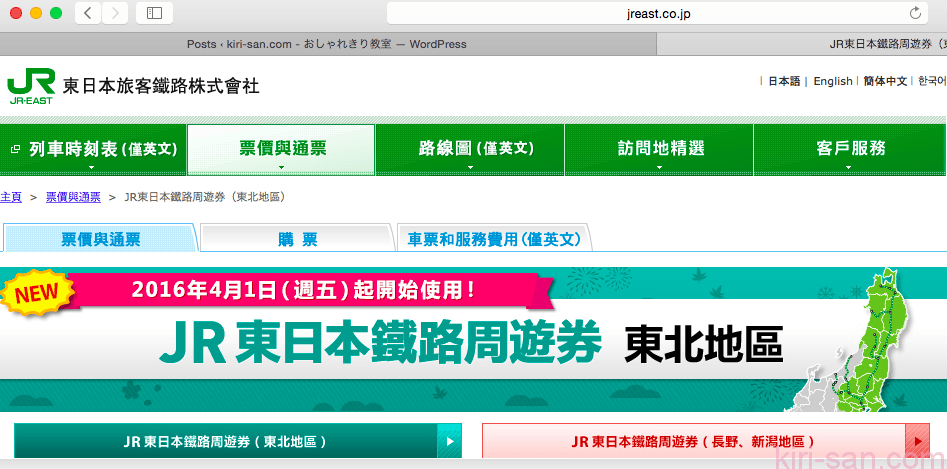Select the 購票 sub-tab
This screenshot has width=947, height=469.
click(297, 239)
